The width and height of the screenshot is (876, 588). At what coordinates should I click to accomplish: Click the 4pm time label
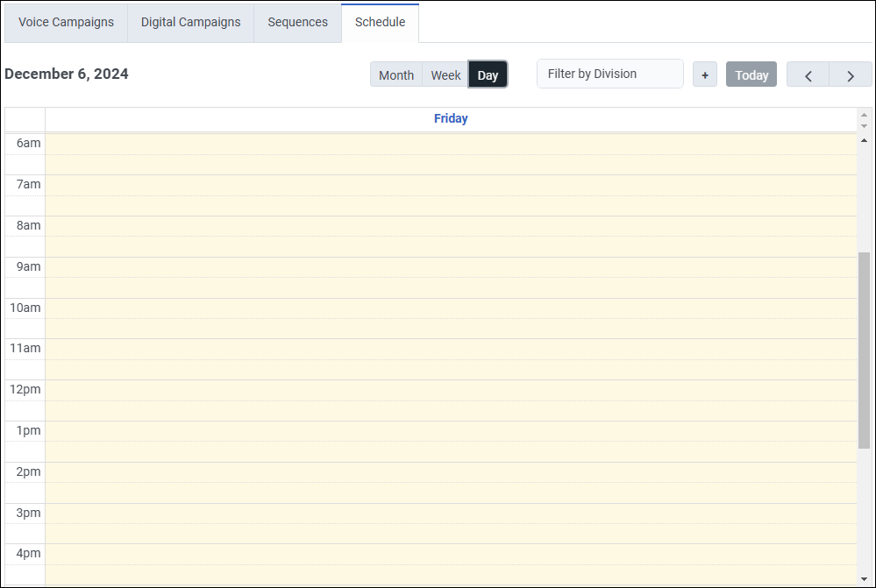pyautogui.click(x=28, y=553)
